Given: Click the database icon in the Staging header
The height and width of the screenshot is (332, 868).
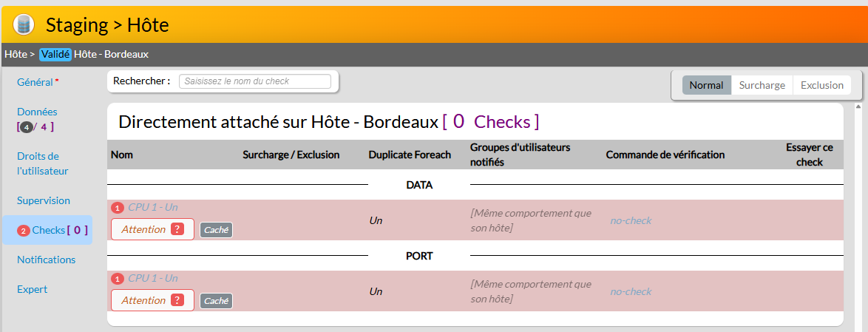Looking at the screenshot, I should point(24,24).
